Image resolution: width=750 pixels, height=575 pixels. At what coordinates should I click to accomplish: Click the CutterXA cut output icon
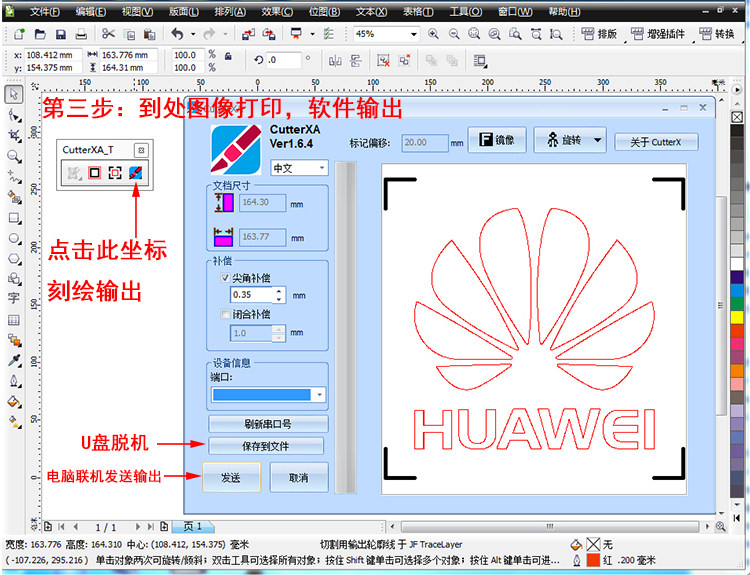pos(135,173)
